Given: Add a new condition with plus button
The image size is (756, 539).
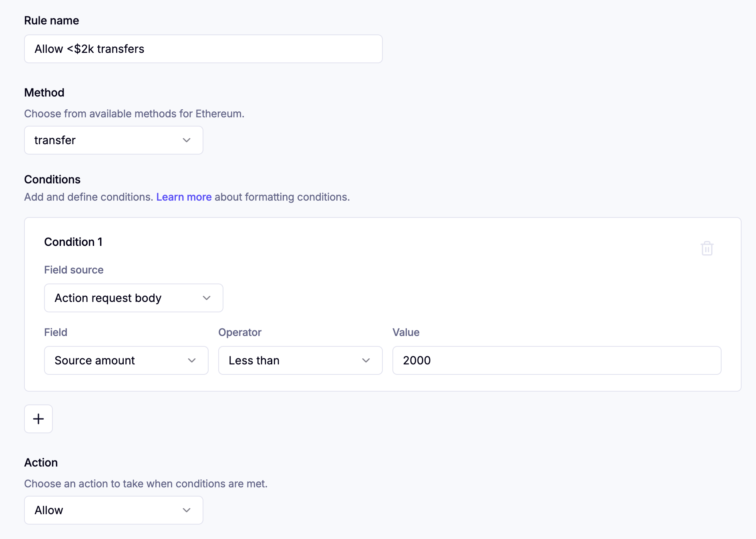Looking at the screenshot, I should coord(38,419).
